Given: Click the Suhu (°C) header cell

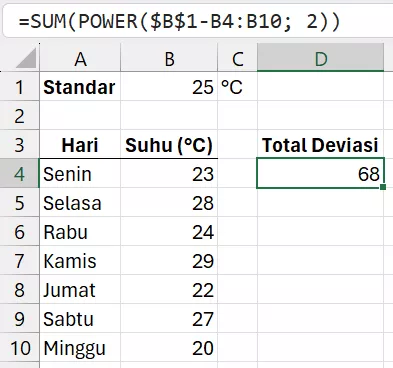Looking at the screenshot, I should coord(169,145).
